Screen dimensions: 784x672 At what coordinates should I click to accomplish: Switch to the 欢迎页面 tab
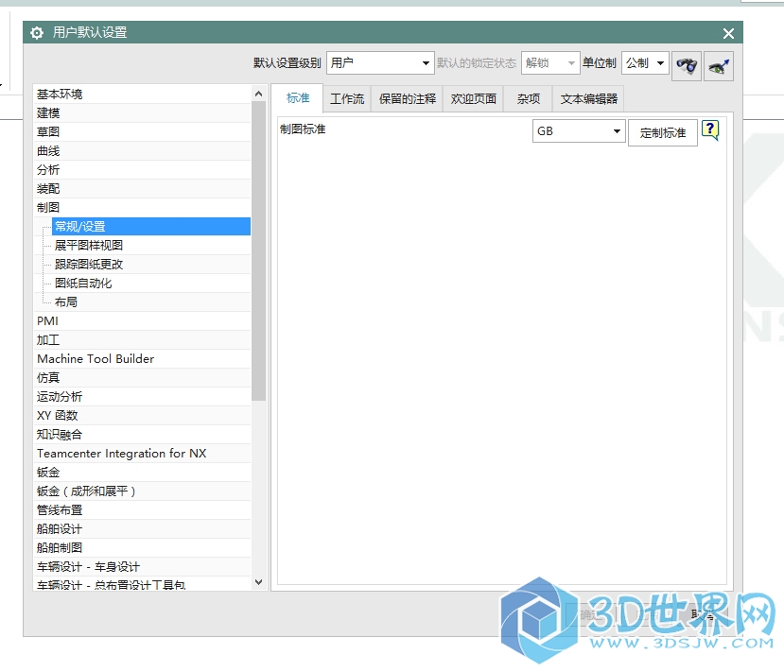(473, 99)
